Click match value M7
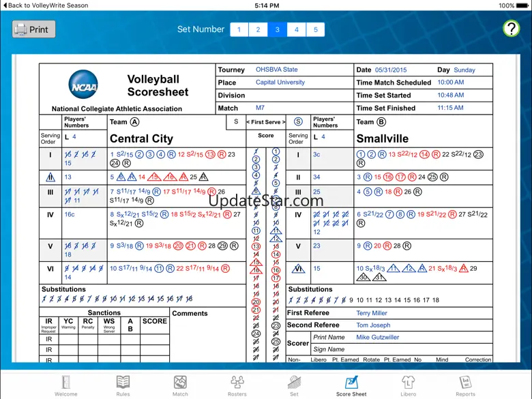 (x=260, y=108)
